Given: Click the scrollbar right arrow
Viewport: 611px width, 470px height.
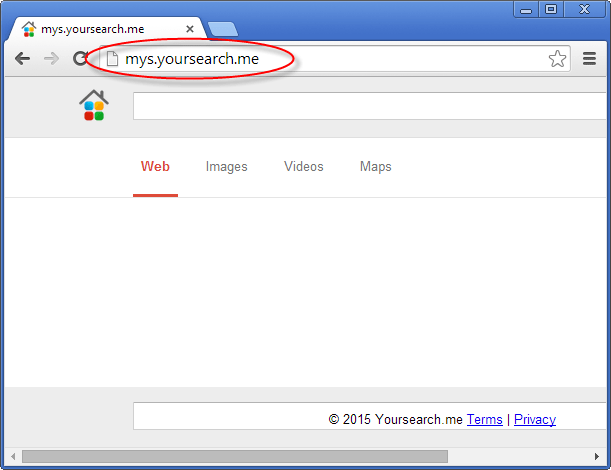Looking at the screenshot, I should pyautogui.click(x=597, y=456).
